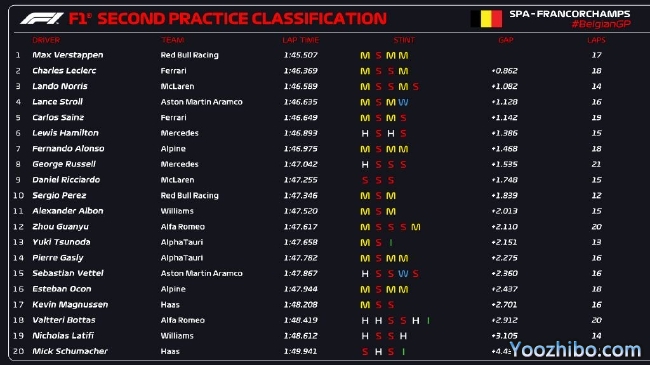Click the green I tyre icon for Valtteri Bottas
The image size is (650, 365).
(x=428, y=320)
